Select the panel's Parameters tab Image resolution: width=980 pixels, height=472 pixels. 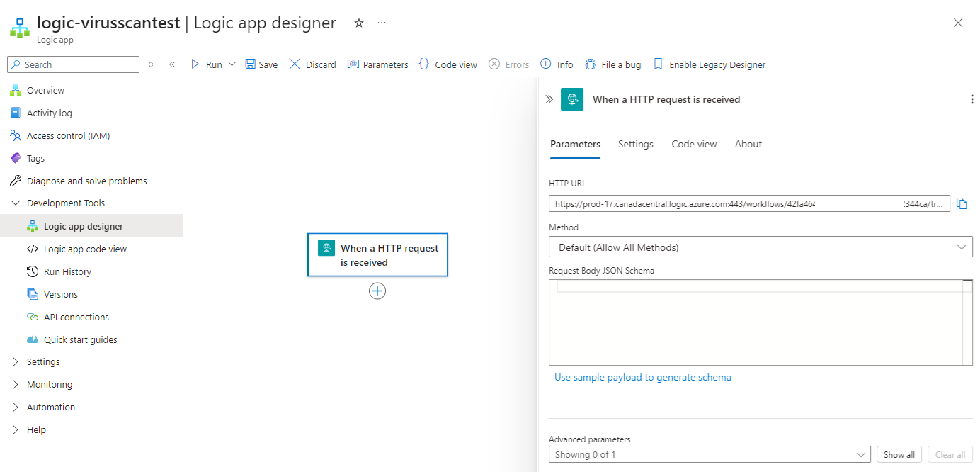coord(575,145)
